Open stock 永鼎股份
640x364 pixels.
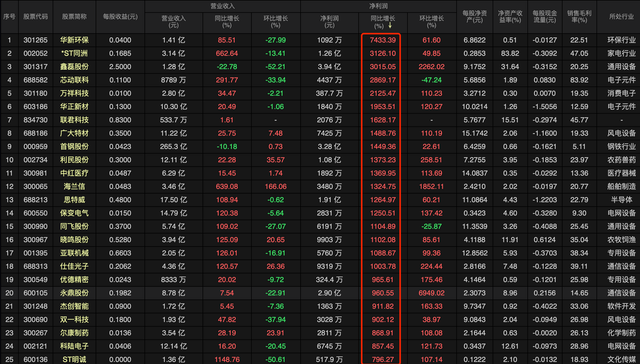coord(74,293)
